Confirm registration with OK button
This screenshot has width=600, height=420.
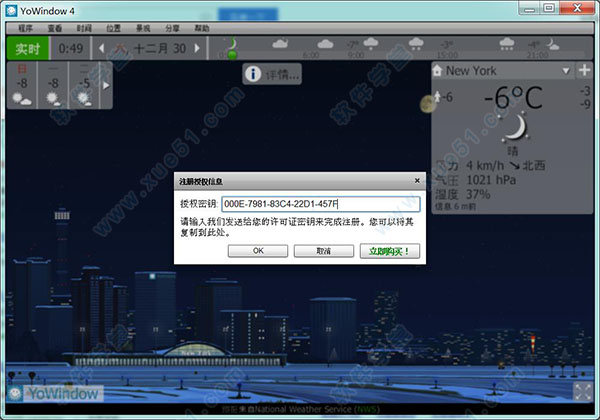pos(258,251)
